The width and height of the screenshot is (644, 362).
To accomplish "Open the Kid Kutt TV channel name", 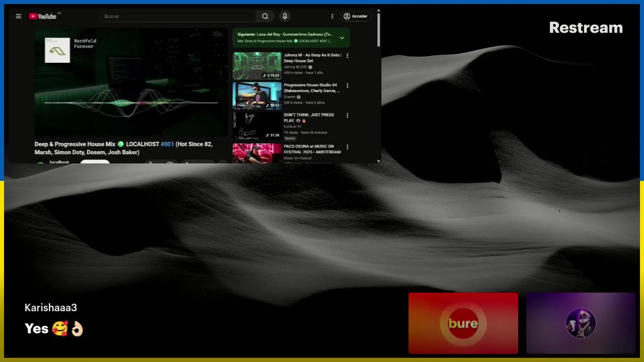I will [292, 127].
